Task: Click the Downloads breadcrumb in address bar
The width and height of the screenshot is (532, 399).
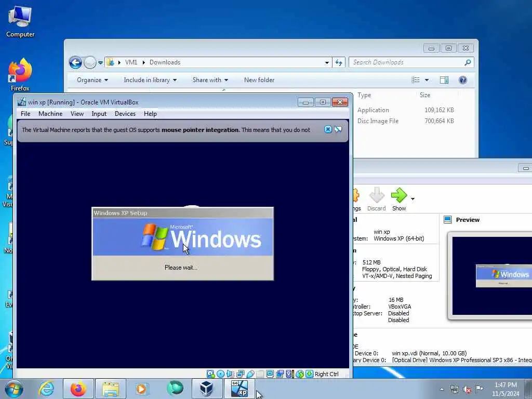Action: pyautogui.click(x=165, y=62)
